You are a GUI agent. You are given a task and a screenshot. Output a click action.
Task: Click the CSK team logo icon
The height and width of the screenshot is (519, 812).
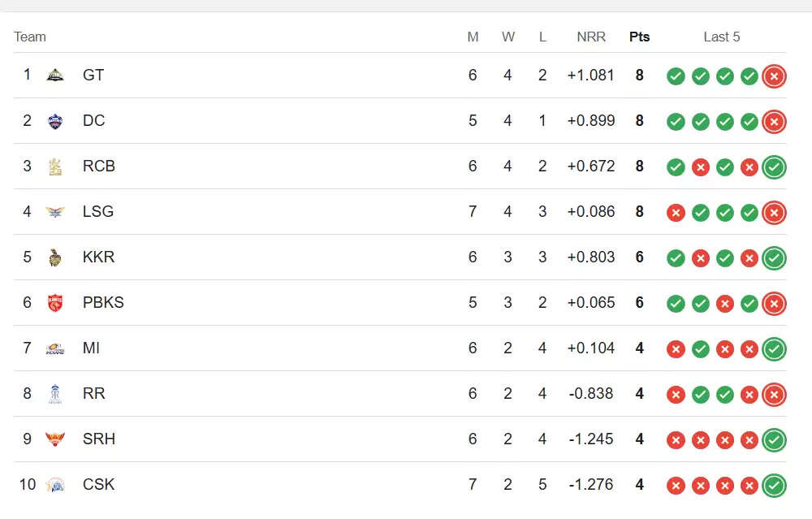click(x=55, y=485)
